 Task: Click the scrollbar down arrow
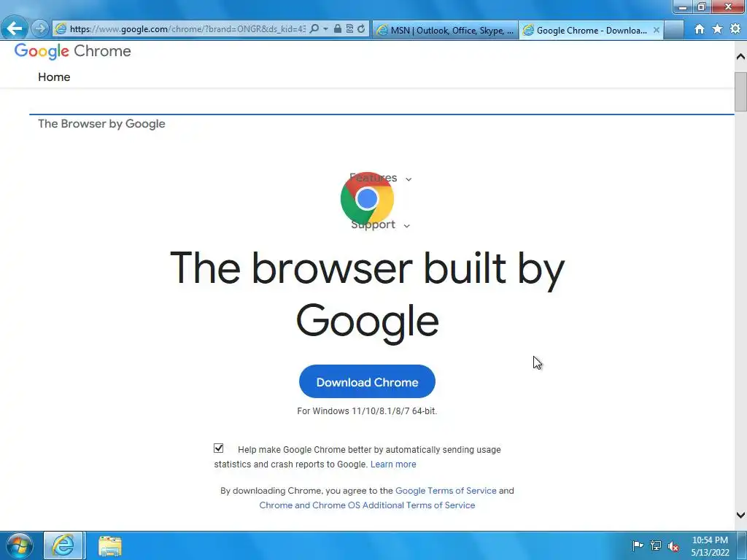(740, 516)
